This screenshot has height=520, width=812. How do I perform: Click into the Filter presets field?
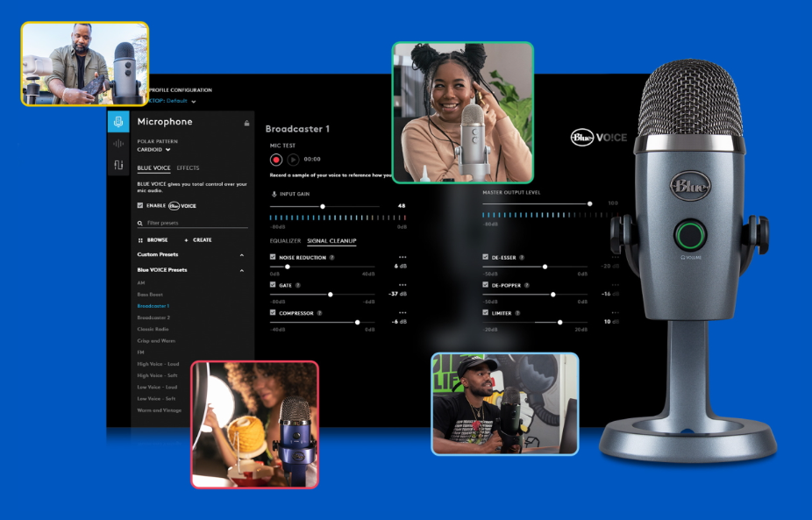pos(193,224)
